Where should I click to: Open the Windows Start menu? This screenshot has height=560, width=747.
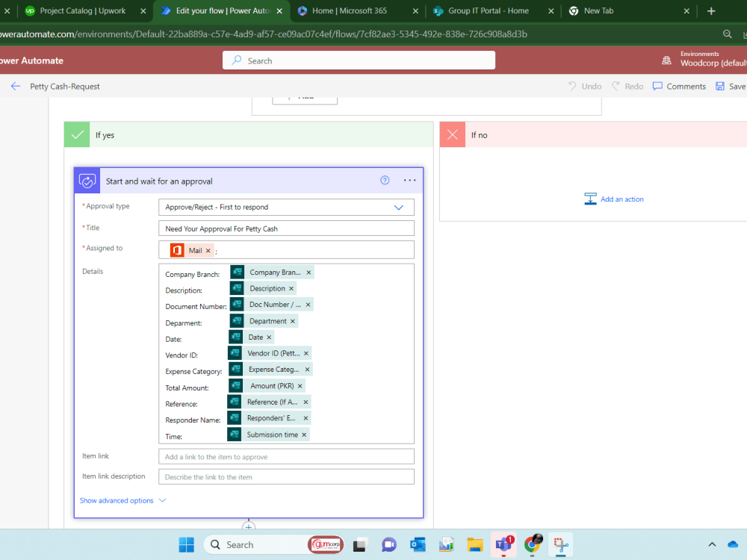[x=186, y=545]
